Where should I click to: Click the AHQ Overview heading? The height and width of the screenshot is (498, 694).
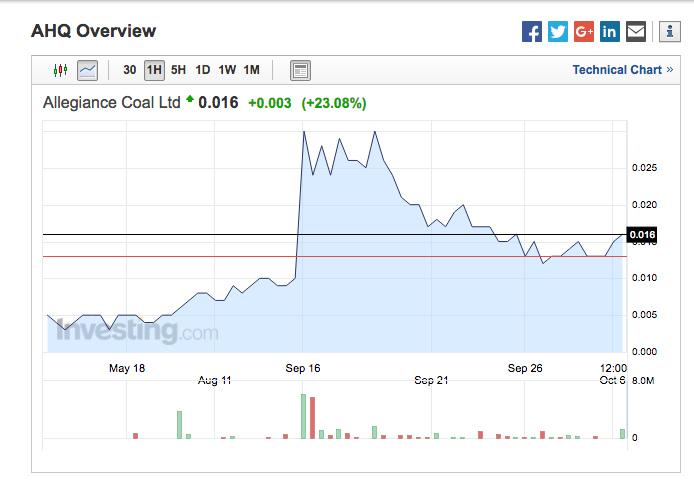click(93, 31)
